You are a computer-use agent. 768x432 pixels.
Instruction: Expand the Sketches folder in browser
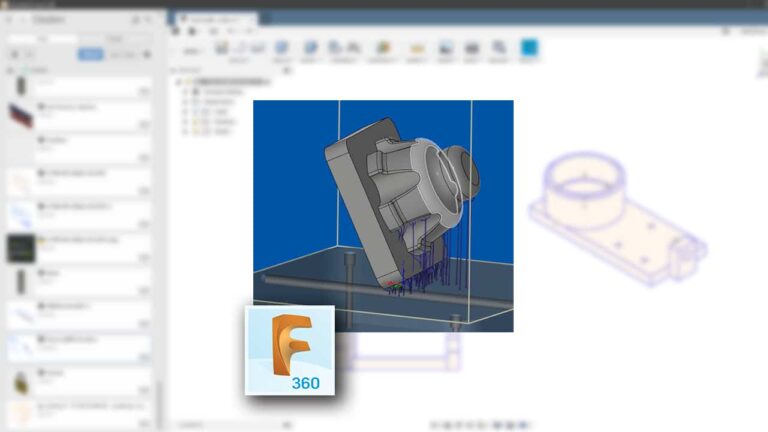coord(186,132)
